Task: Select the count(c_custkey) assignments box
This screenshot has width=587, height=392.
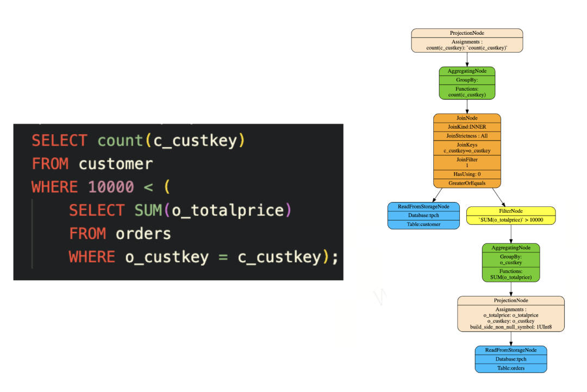Action: (467, 45)
